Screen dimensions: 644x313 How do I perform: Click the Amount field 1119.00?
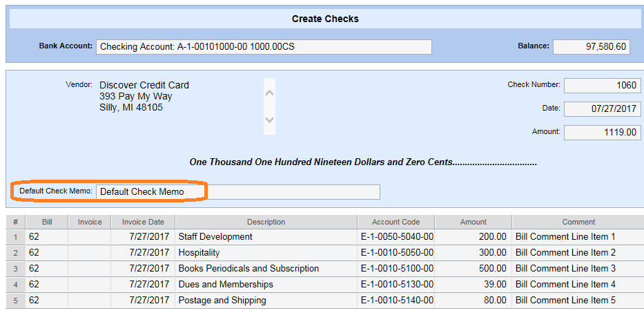(x=602, y=133)
